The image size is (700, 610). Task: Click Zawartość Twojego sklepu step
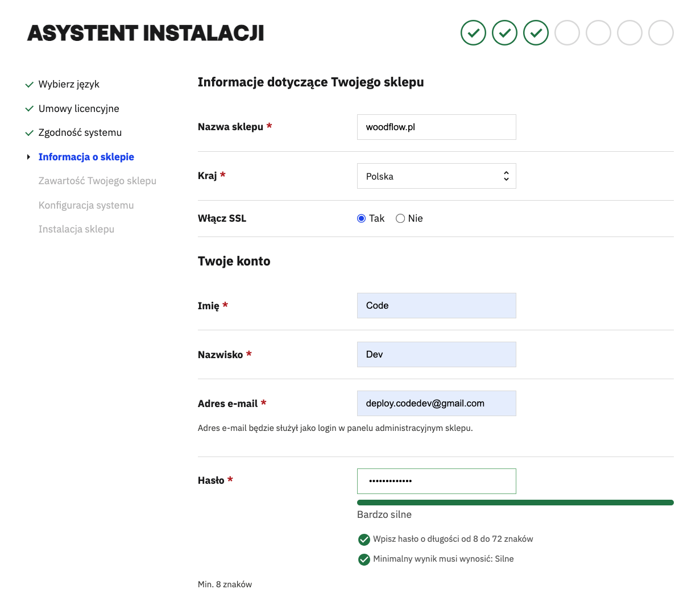[x=97, y=181]
